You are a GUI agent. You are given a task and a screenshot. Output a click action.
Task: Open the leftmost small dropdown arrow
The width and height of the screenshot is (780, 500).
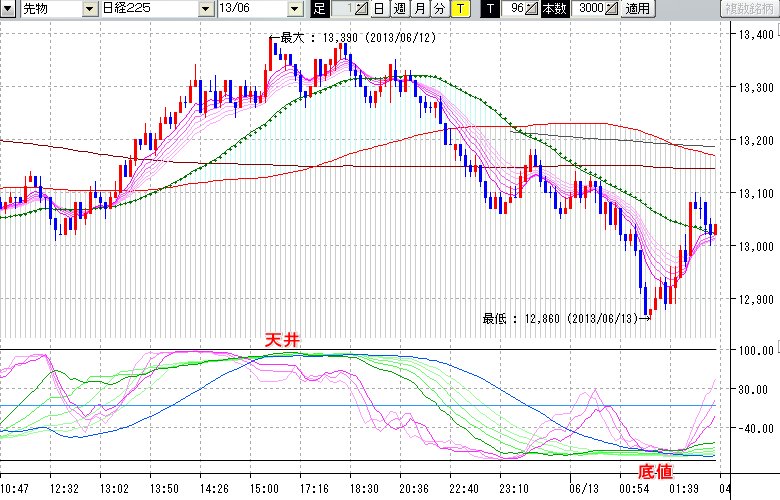coord(8,9)
